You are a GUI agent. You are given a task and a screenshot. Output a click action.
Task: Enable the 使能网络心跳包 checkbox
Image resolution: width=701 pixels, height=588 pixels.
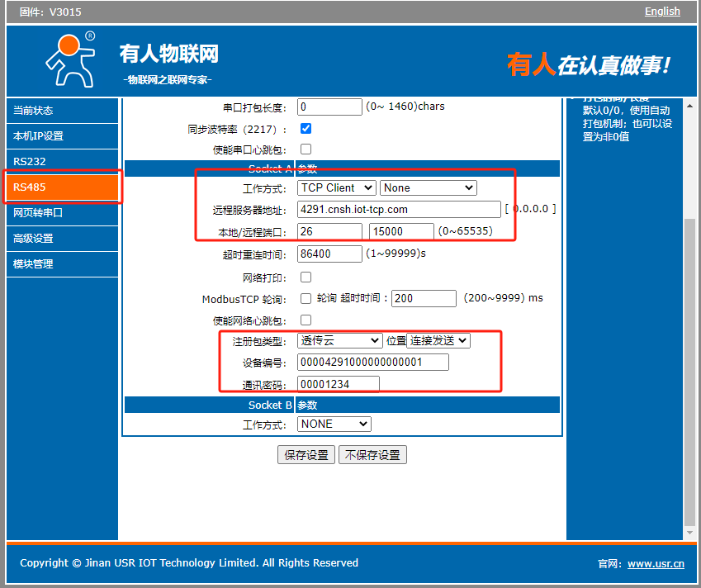[306, 320]
